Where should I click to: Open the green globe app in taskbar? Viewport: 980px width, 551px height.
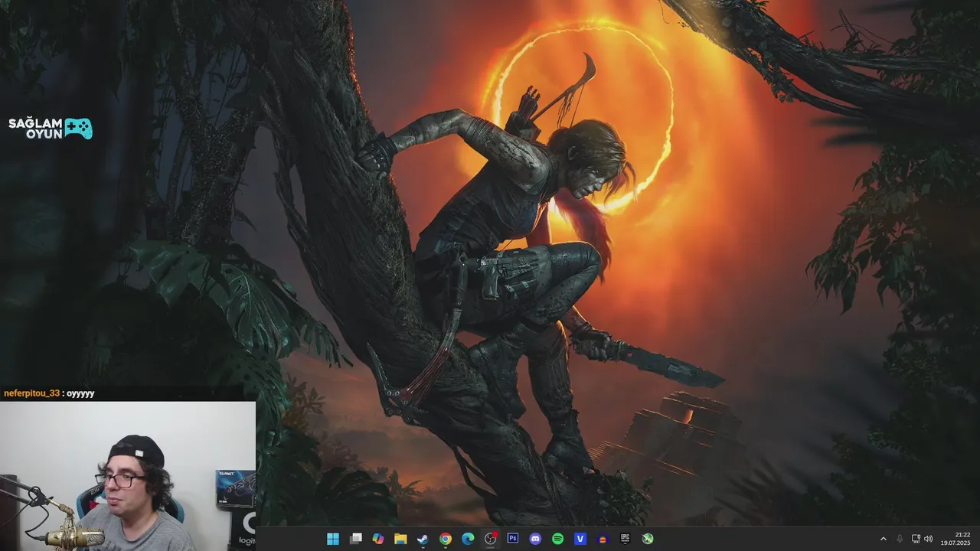point(648,539)
